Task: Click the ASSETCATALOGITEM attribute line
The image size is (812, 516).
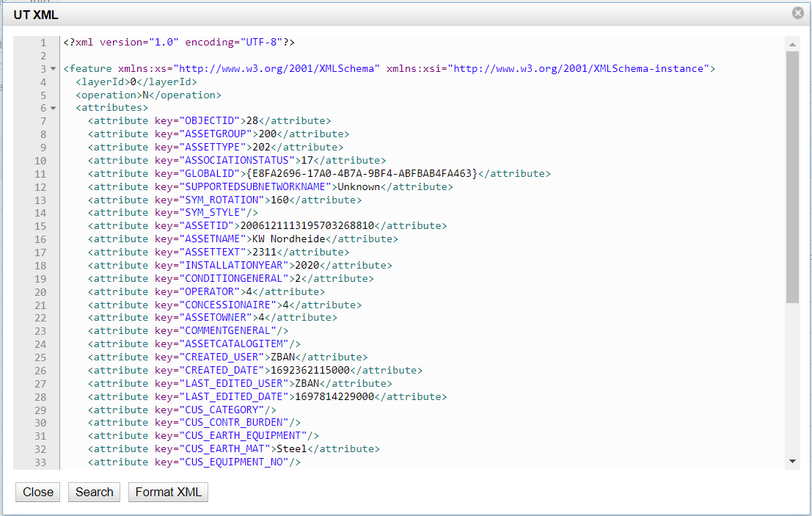Action: [194, 344]
